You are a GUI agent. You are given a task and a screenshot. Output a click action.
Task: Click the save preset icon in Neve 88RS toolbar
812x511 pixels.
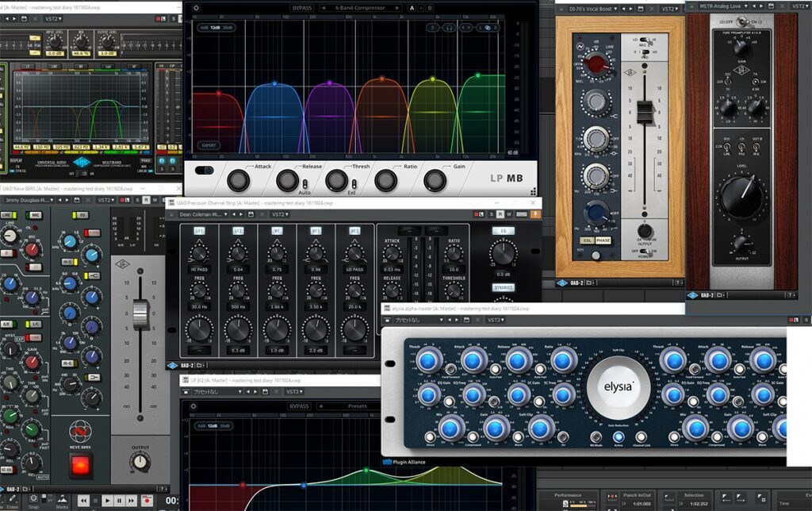coord(77,199)
